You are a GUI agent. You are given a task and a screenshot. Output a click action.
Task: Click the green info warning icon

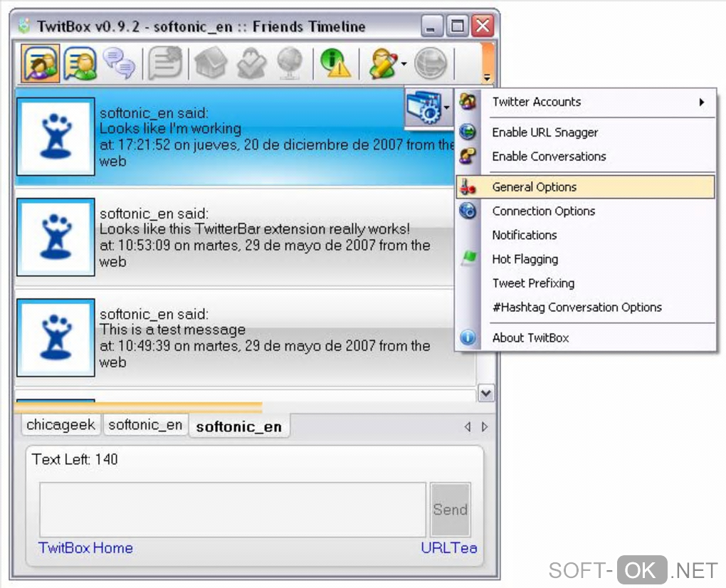(x=336, y=63)
